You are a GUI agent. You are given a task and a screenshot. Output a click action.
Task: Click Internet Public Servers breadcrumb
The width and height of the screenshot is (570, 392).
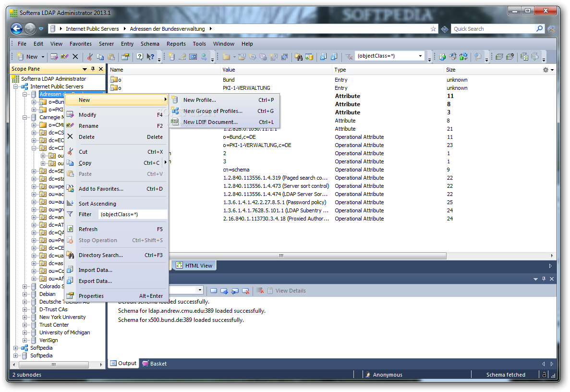tap(92, 29)
